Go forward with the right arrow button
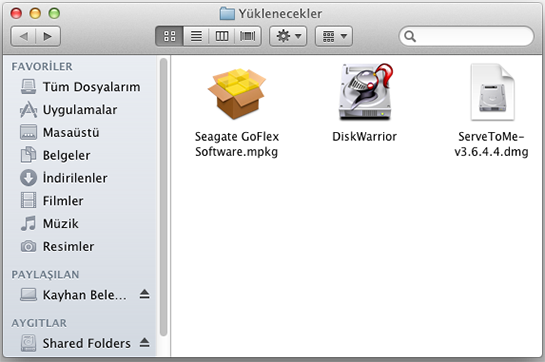The image size is (545, 362). pos(48,36)
